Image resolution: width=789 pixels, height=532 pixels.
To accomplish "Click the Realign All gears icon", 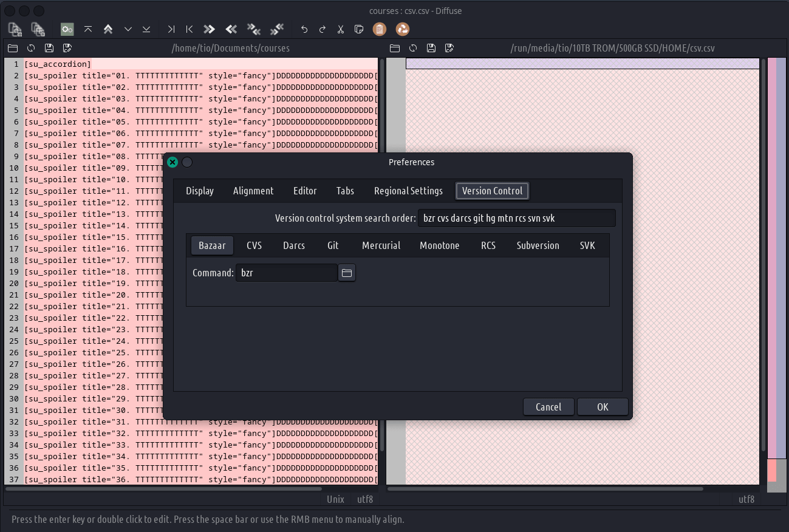I will pyautogui.click(x=67, y=29).
